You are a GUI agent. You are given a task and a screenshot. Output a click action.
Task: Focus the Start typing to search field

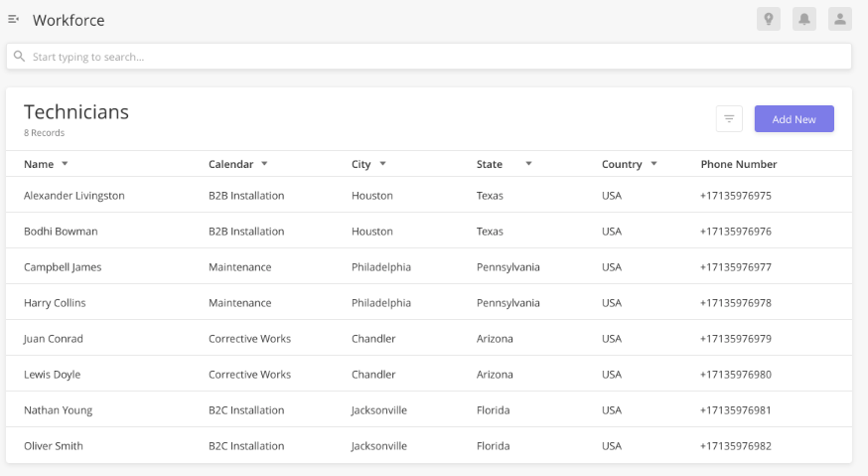coord(429,57)
